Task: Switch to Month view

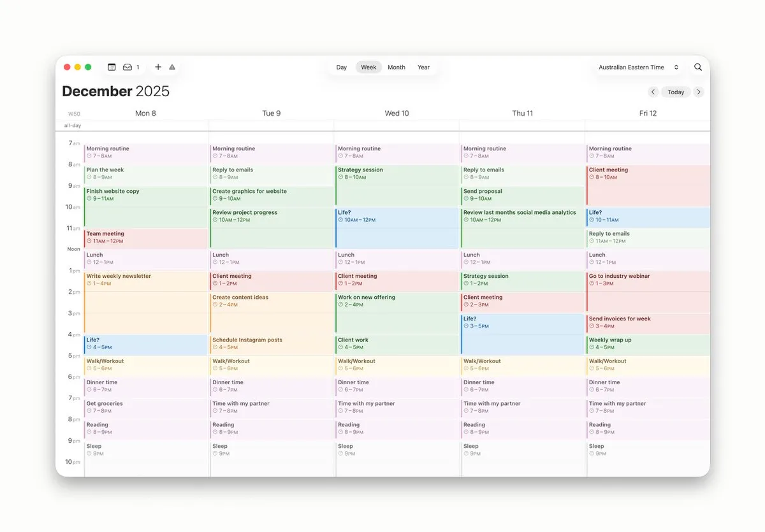Action: (397, 67)
